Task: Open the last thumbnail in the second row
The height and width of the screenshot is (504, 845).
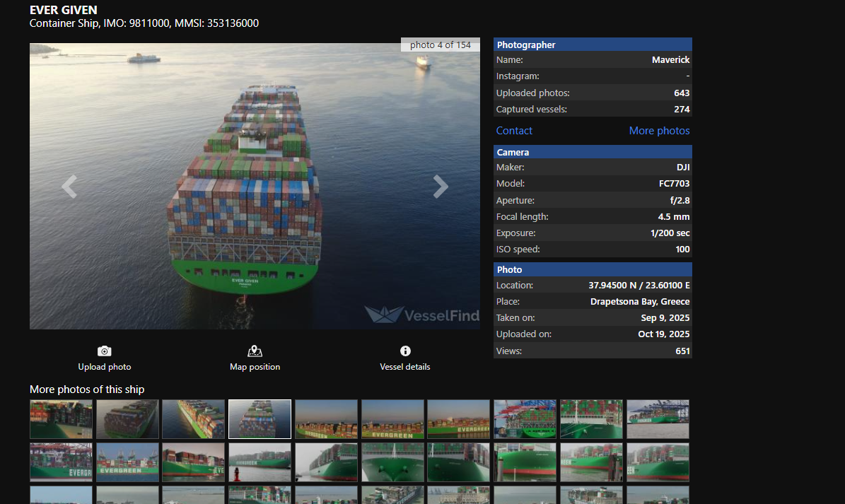Action: tap(658, 462)
